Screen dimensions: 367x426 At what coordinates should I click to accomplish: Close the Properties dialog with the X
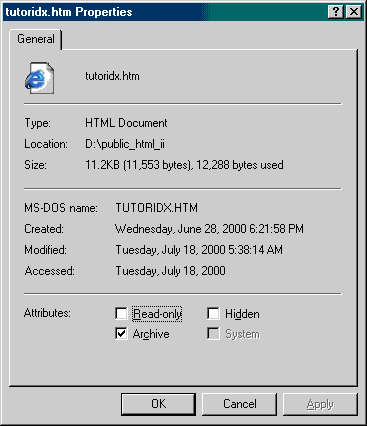pyautogui.click(x=353, y=12)
